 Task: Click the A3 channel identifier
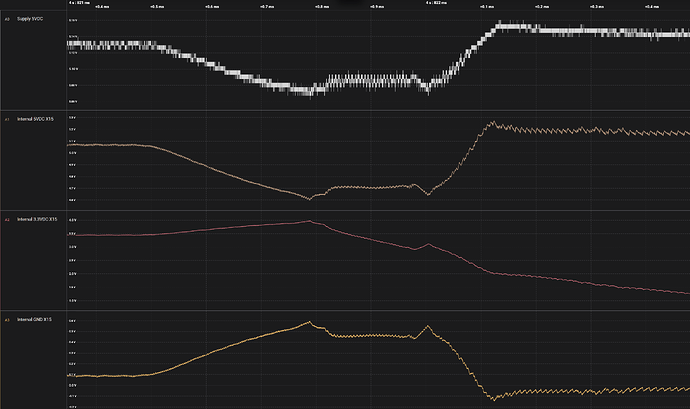(7, 320)
